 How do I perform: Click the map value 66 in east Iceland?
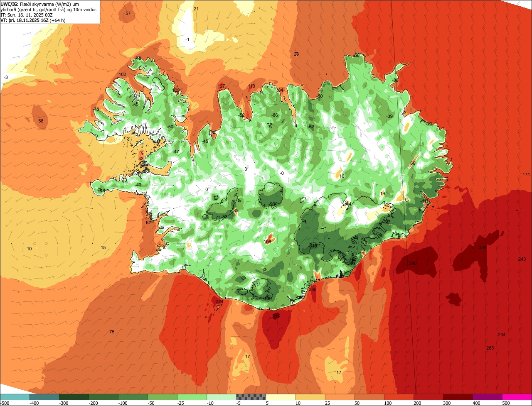[413, 163]
